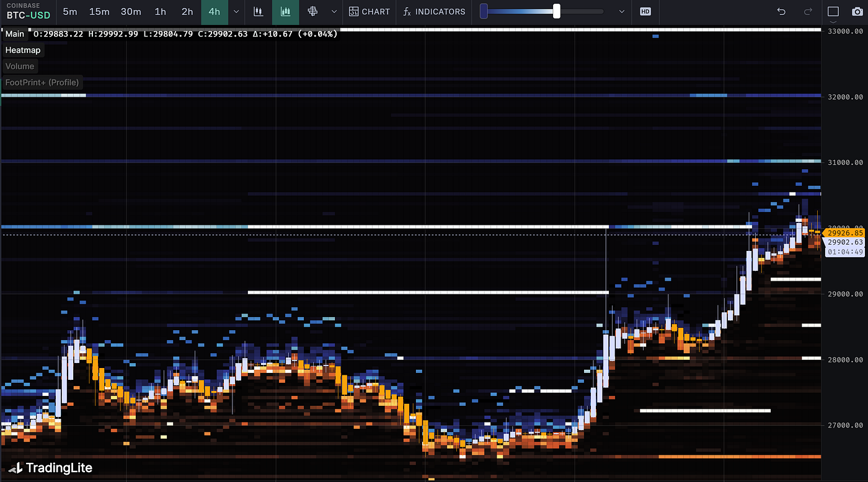Choose the crosshair cursor tool

coord(312,12)
